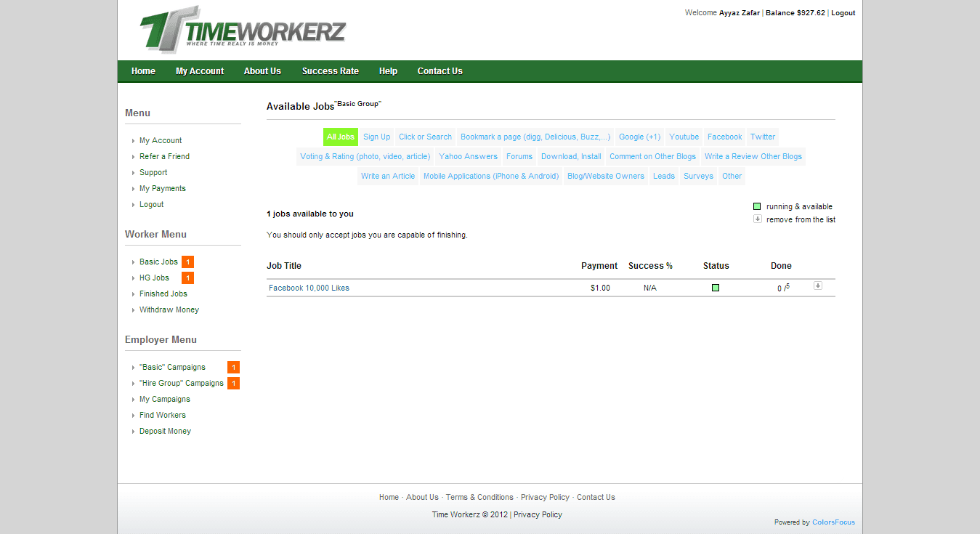Select the All Jobs category filter
Viewport: 980px width, 534px height.
pyautogui.click(x=341, y=137)
